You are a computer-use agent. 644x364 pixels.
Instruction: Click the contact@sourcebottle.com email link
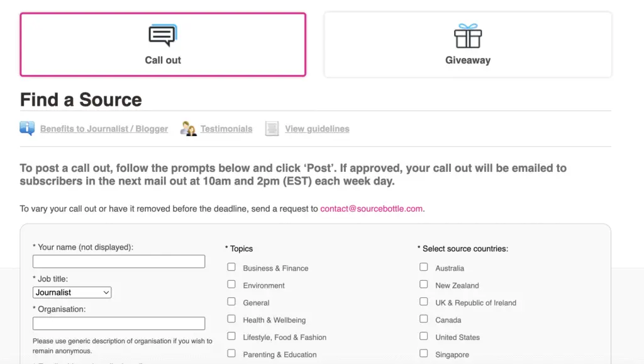click(371, 208)
